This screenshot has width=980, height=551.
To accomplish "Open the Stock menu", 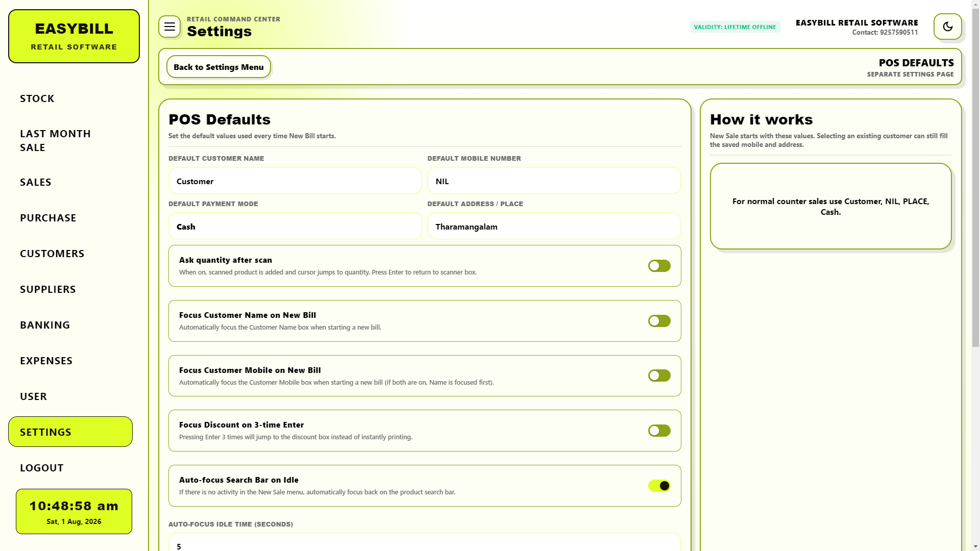I will 70,98.
